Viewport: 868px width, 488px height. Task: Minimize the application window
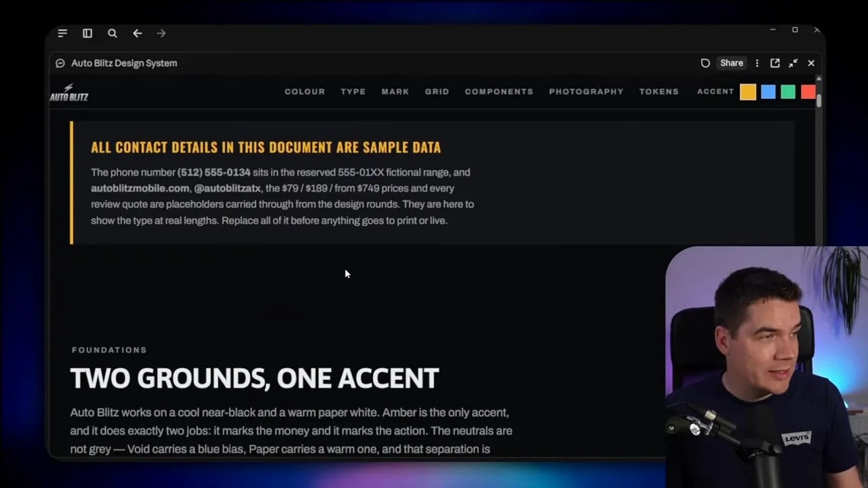point(773,30)
